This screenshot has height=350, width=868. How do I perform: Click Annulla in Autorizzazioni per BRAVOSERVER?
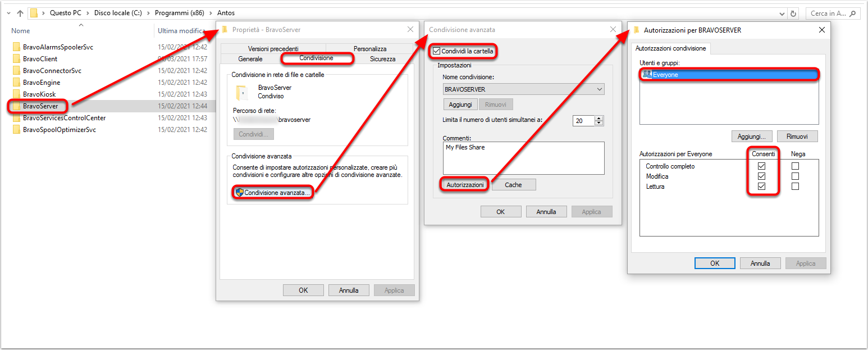point(760,263)
